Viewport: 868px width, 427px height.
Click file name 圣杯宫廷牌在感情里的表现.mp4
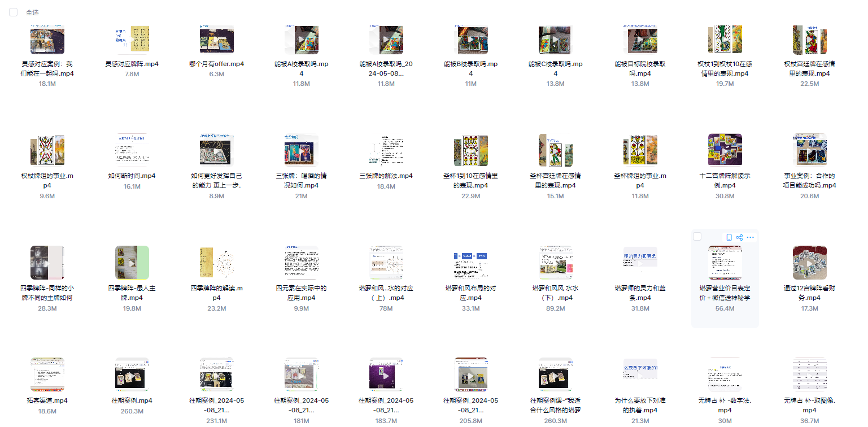(556, 180)
